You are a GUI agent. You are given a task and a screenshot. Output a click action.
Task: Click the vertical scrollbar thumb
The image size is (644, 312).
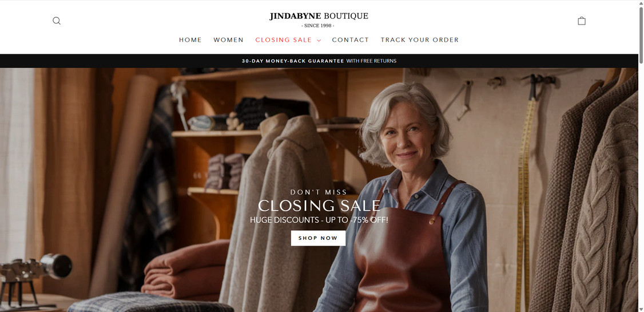[641, 35]
